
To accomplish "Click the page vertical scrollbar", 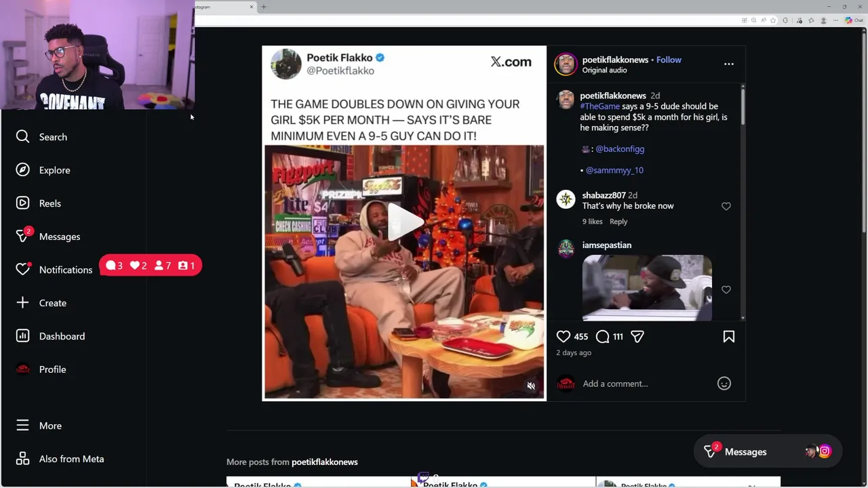I will 865,132.
